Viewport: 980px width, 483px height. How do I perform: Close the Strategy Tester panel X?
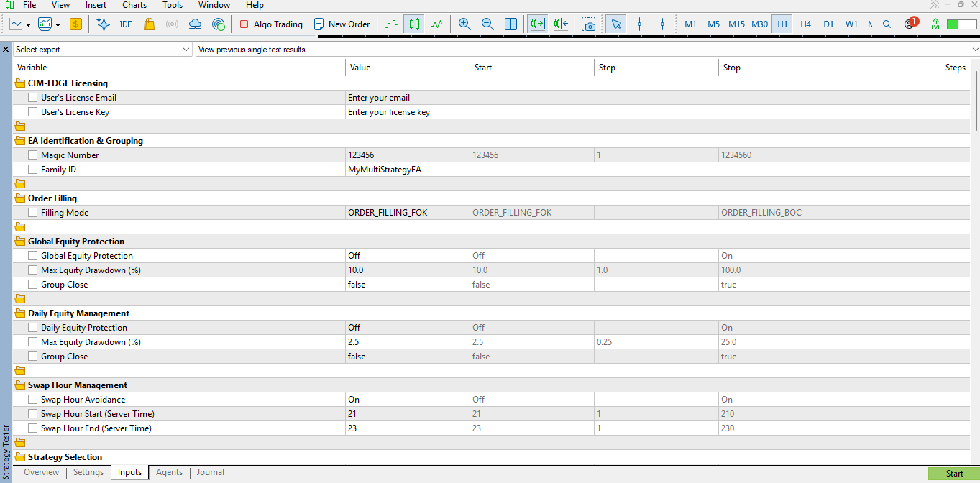pyautogui.click(x=6, y=50)
